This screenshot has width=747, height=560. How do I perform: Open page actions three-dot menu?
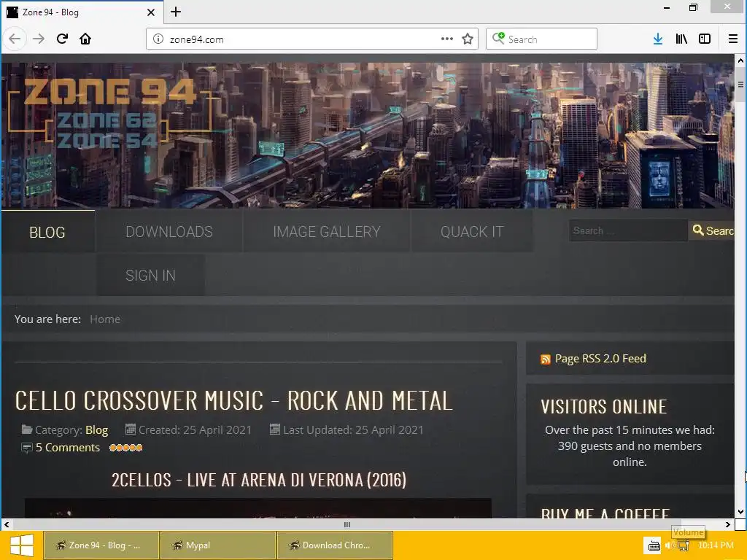point(447,39)
